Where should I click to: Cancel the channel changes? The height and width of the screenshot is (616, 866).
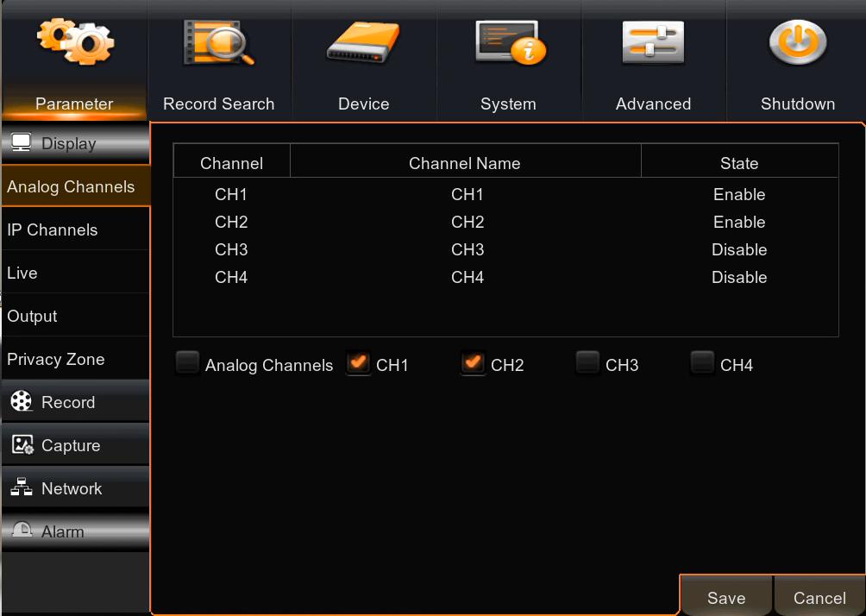[x=819, y=597]
